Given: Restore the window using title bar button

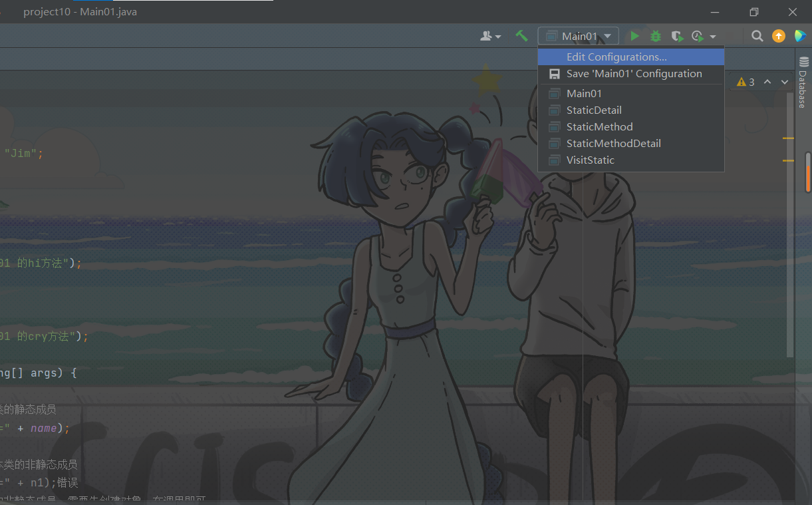Looking at the screenshot, I should [x=753, y=12].
